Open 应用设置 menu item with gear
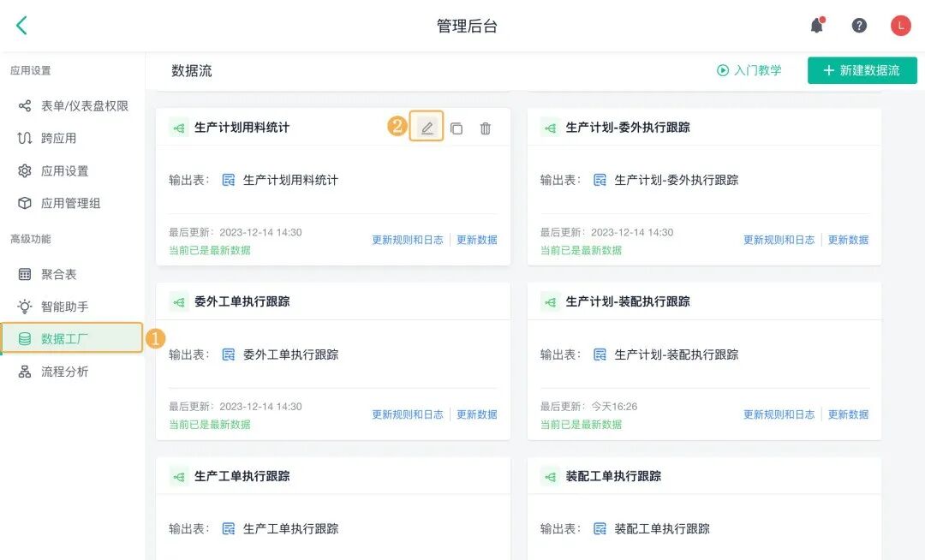Image resolution: width=925 pixels, height=560 pixels. pyautogui.click(x=73, y=171)
